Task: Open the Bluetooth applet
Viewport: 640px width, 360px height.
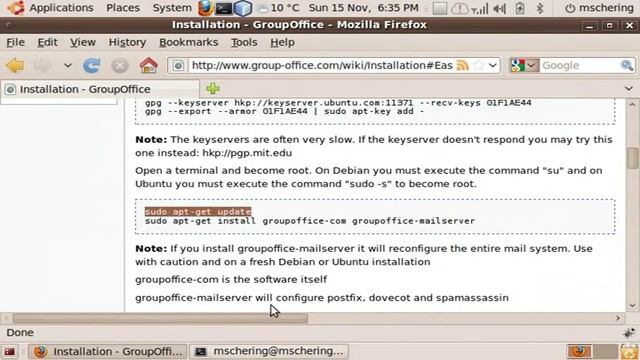Action: pyautogui.click(x=540, y=8)
